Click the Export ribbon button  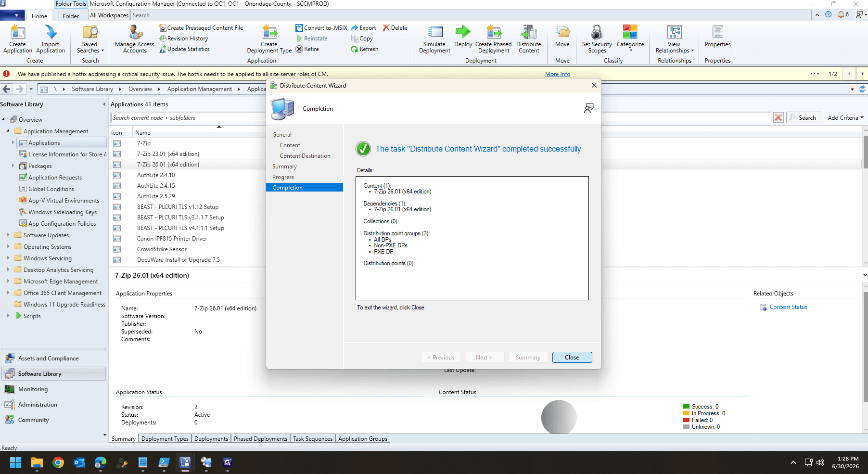click(364, 28)
